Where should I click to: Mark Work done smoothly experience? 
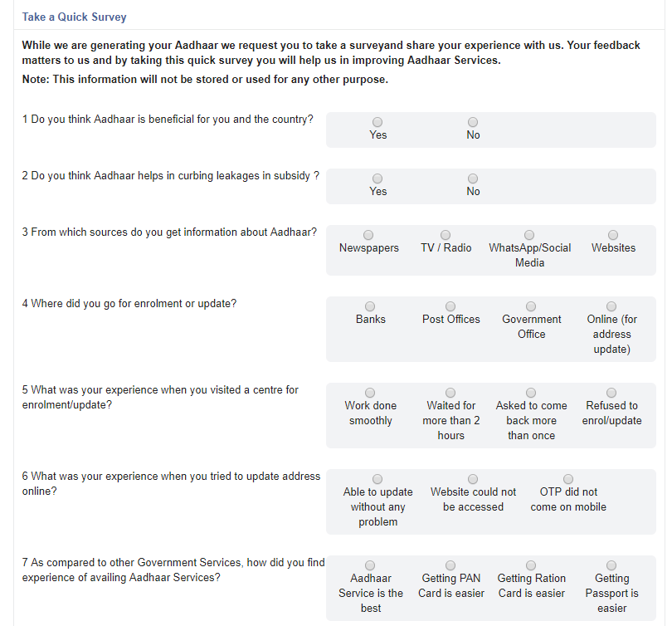[370, 393]
